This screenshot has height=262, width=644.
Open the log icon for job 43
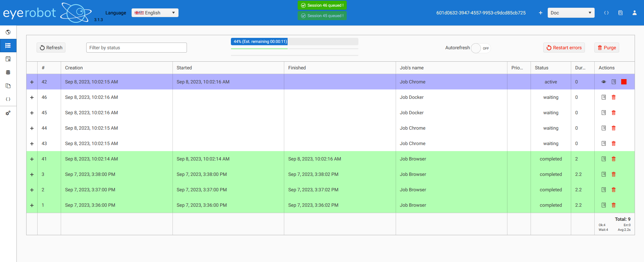tap(604, 143)
